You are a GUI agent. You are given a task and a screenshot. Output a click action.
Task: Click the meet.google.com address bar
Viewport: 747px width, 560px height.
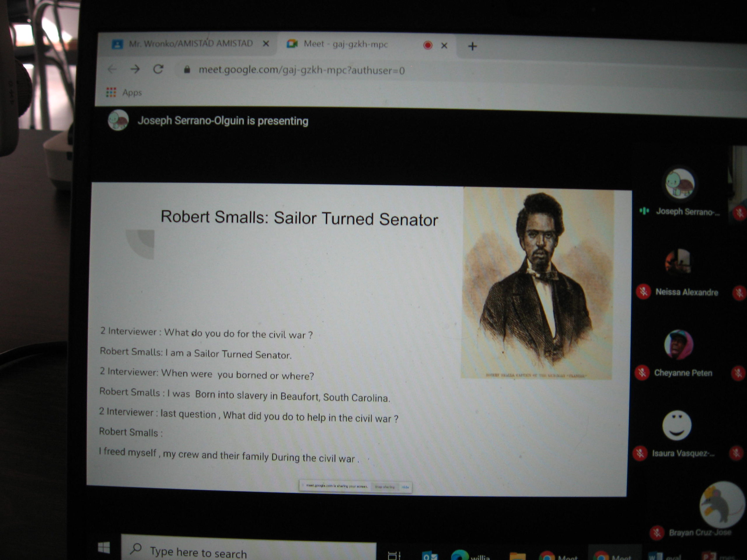(x=301, y=70)
